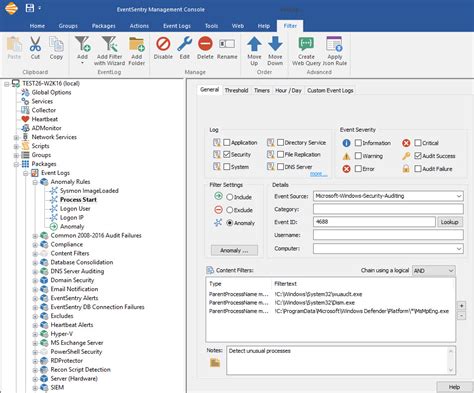Open the Event Source dropdown
Screen dimensions: 474x393
tap(459, 196)
